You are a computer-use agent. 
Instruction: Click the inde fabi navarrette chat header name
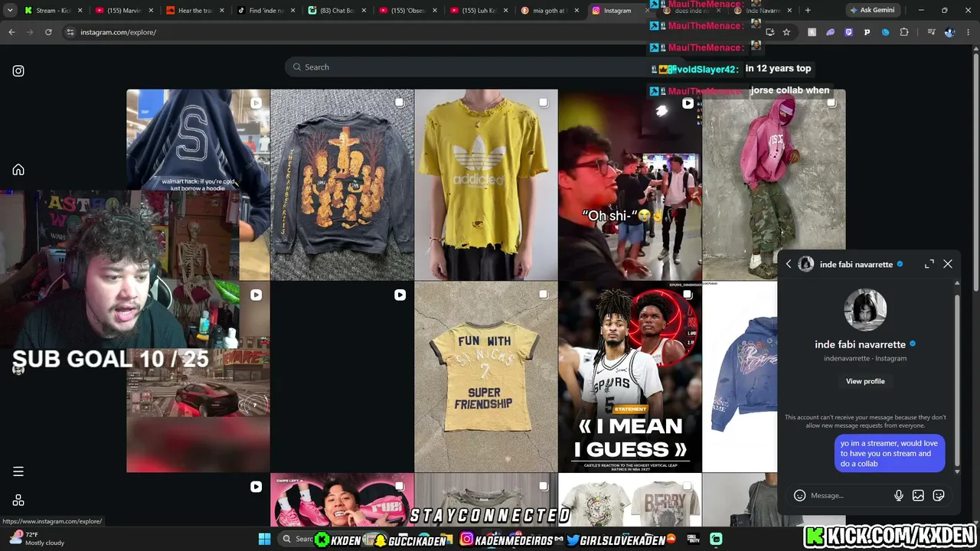(x=856, y=264)
